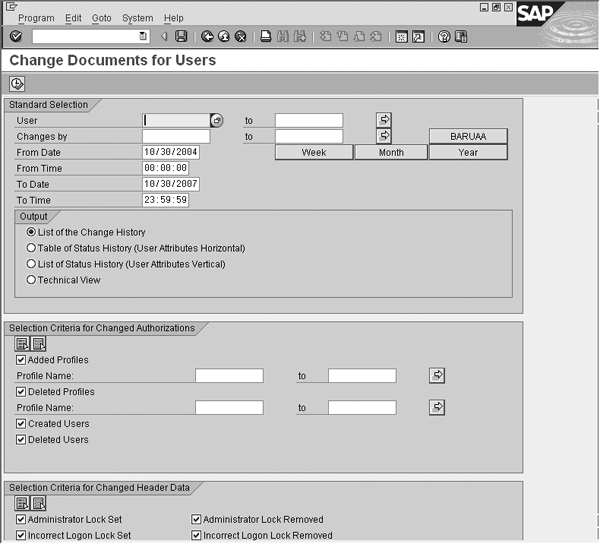
Task: Select all in Changed Authorizations section
Action: click(22, 344)
